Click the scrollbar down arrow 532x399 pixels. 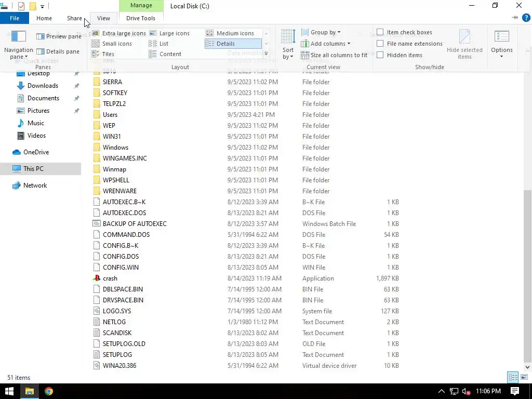coord(527,367)
